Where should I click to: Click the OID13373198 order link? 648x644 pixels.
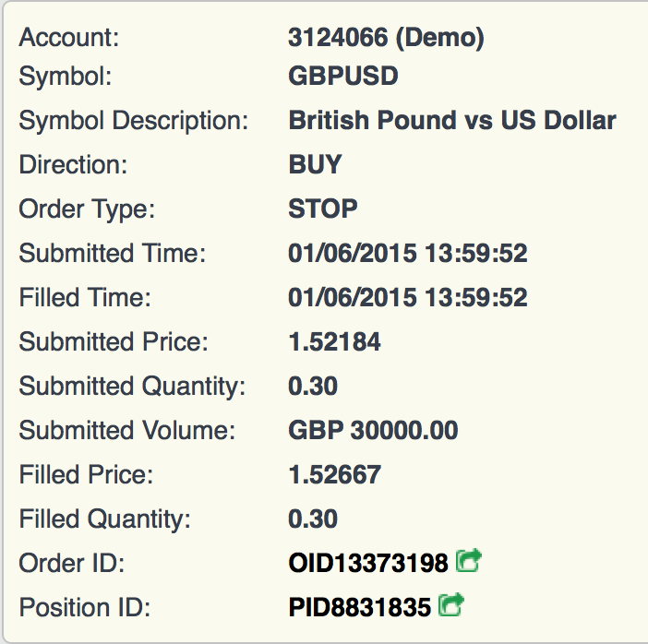click(367, 563)
